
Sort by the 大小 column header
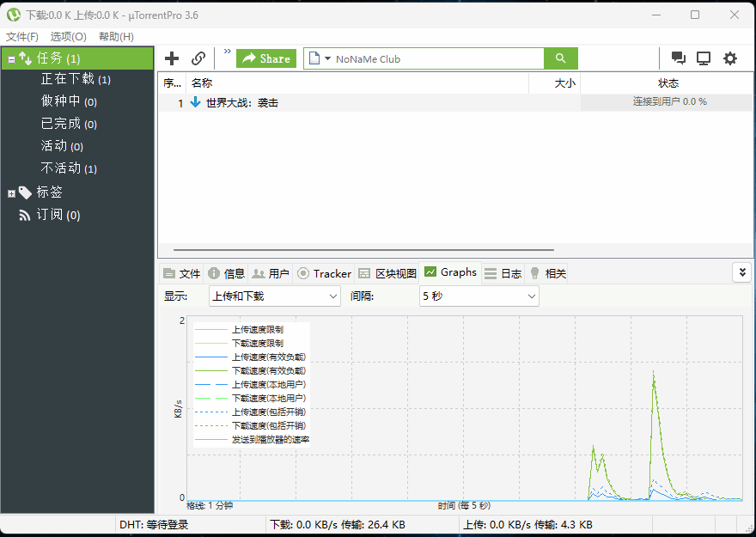554,82
